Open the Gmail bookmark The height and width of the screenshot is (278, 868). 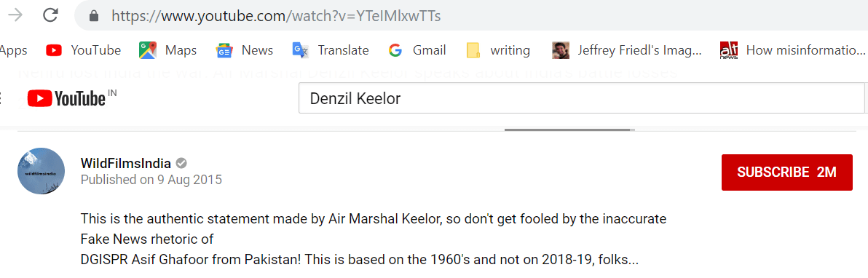pos(417,50)
